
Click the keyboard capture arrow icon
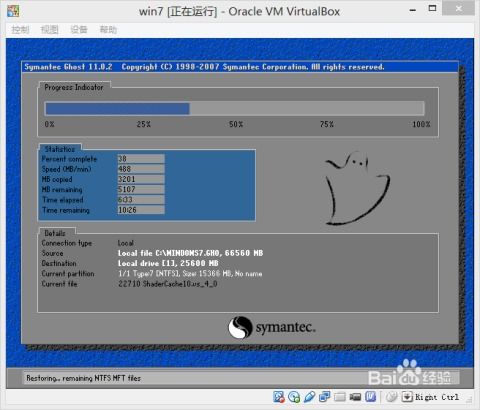coord(407,397)
